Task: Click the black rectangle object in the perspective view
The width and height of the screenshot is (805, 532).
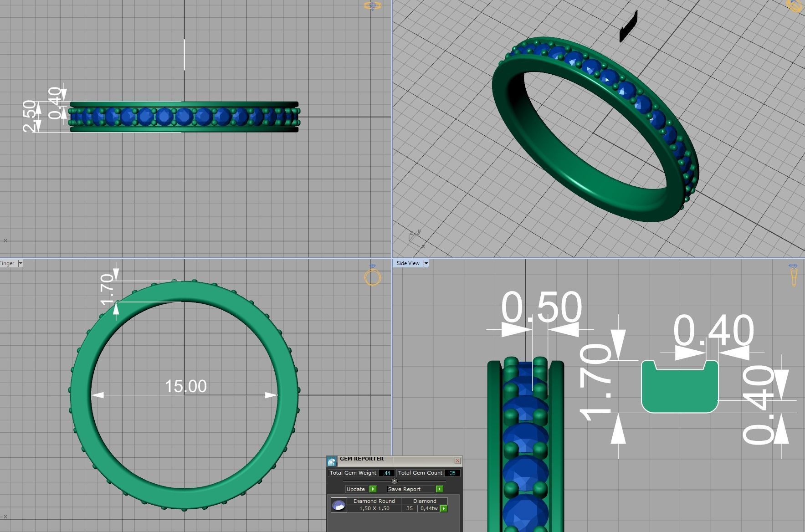Action: coord(628,26)
